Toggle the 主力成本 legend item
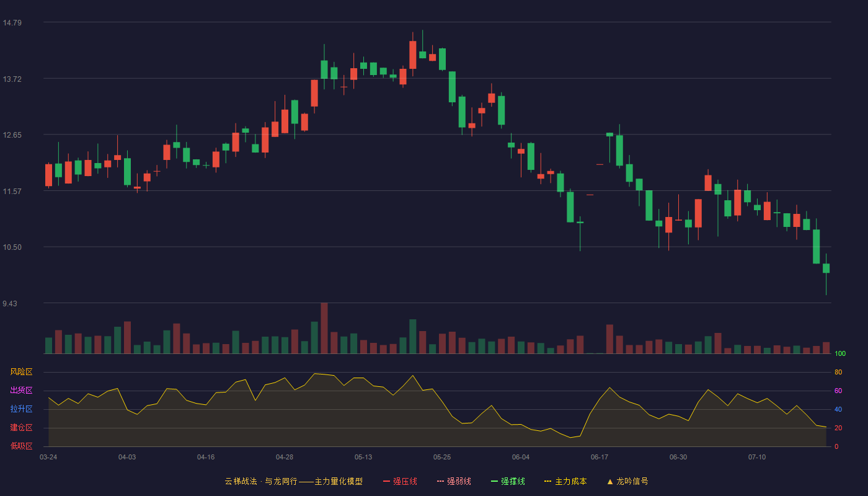Image resolution: width=868 pixels, height=496 pixels. point(565,481)
